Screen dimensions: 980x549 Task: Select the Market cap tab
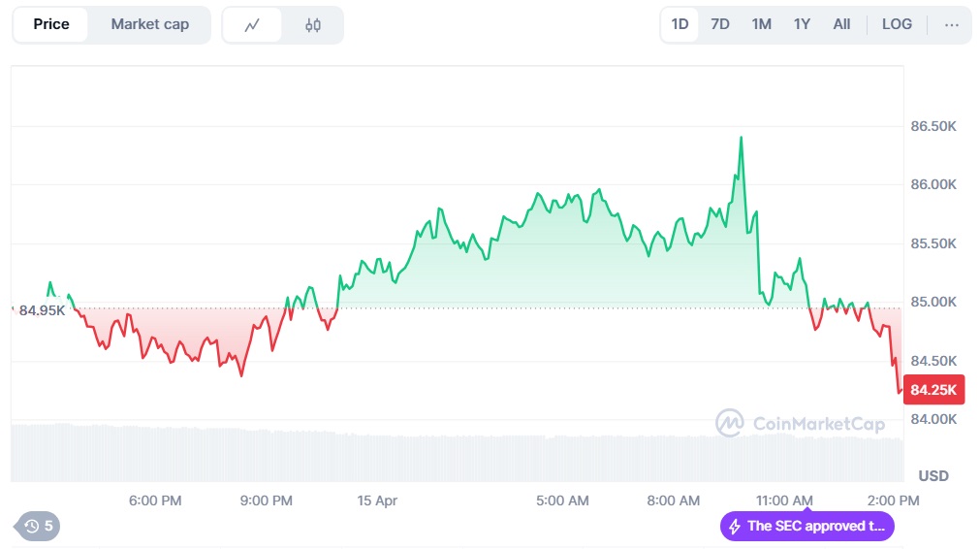point(149,24)
